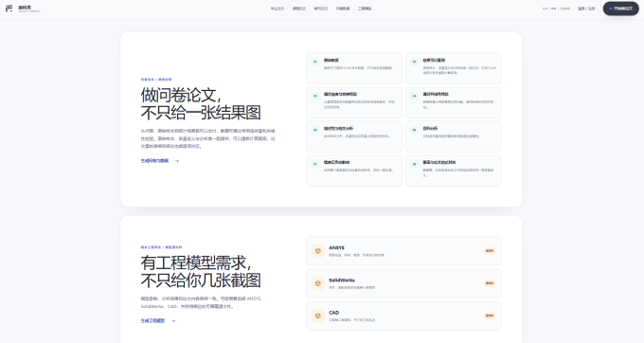Open the 期刊论文 navigation item
This screenshot has height=343, width=644.
tap(321, 9)
